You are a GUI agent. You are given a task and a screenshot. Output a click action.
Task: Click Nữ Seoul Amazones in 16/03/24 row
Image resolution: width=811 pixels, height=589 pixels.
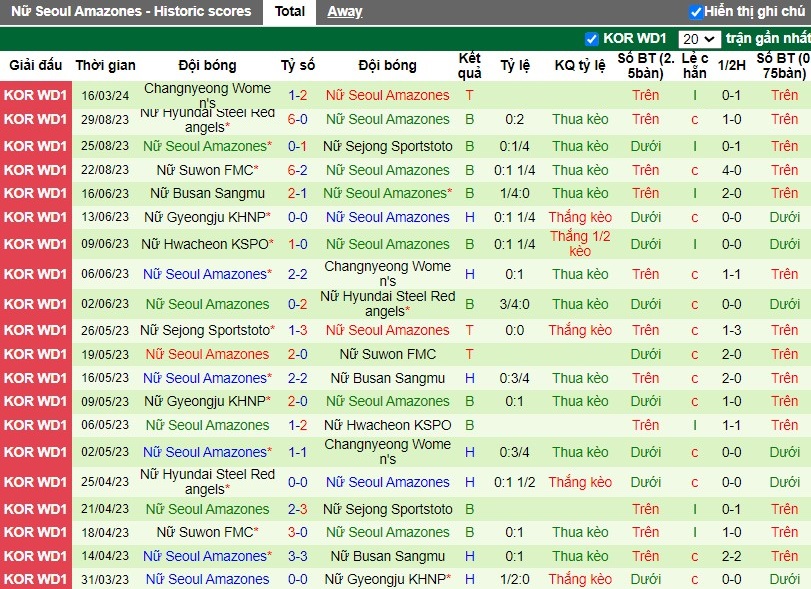click(387, 95)
